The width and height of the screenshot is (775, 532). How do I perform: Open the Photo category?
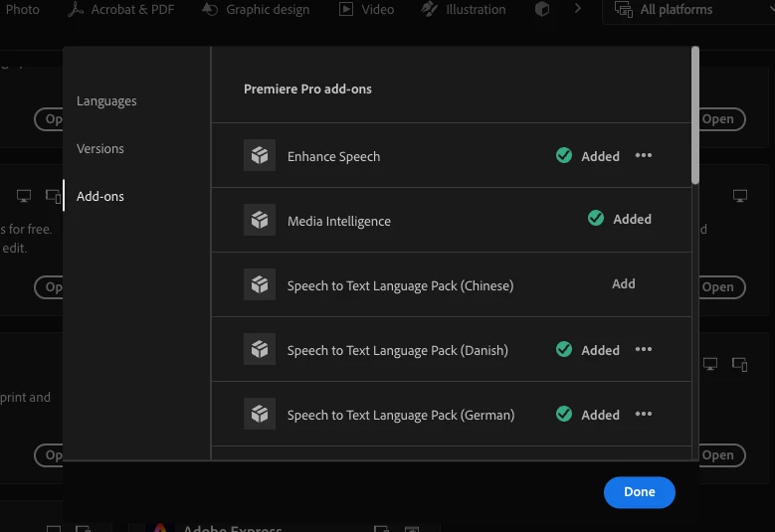[x=22, y=9]
